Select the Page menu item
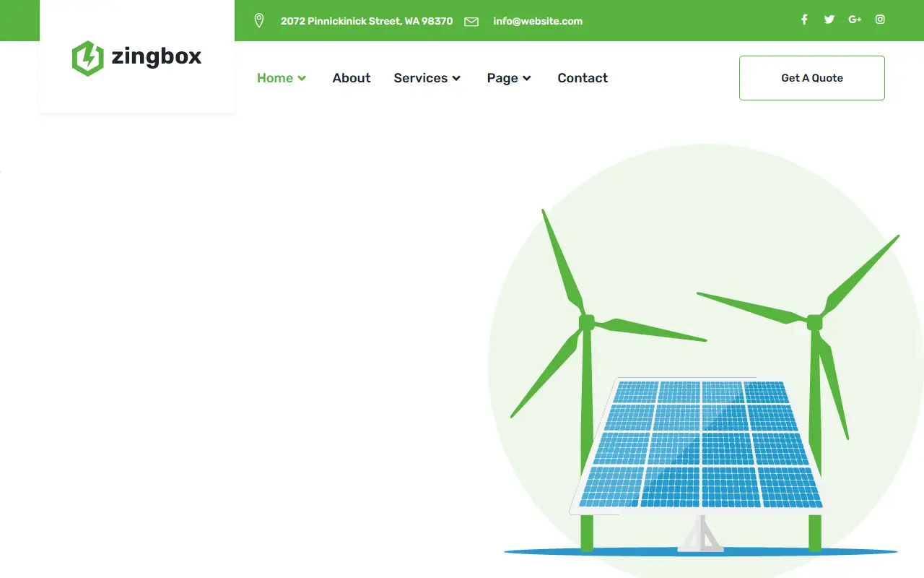Image resolution: width=924 pixels, height=578 pixels. pyautogui.click(x=502, y=78)
